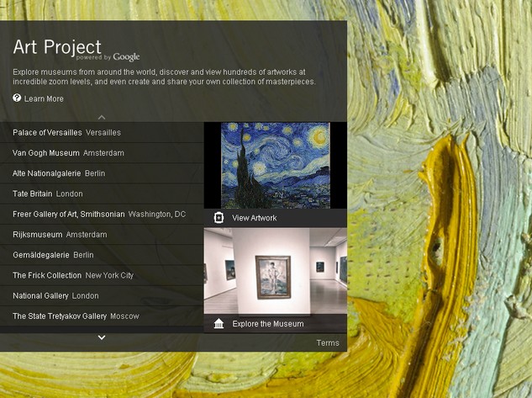Open Tate Britain London entry

click(102, 194)
